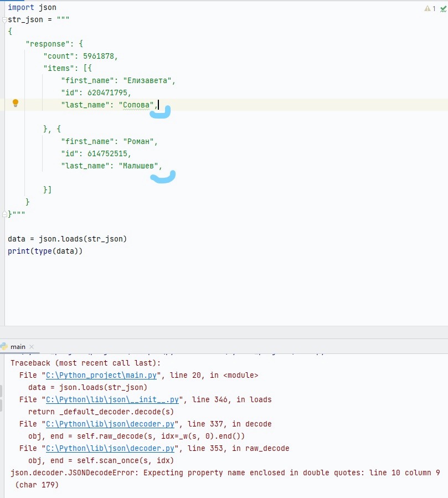Click the data = json.loads(str_json) editor line
The image size is (448, 498).
pos(68,239)
